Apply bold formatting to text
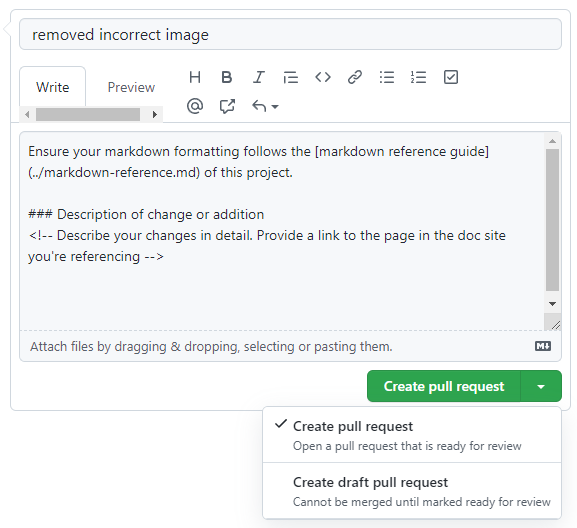Viewport: 577px width, 528px height. click(x=227, y=77)
